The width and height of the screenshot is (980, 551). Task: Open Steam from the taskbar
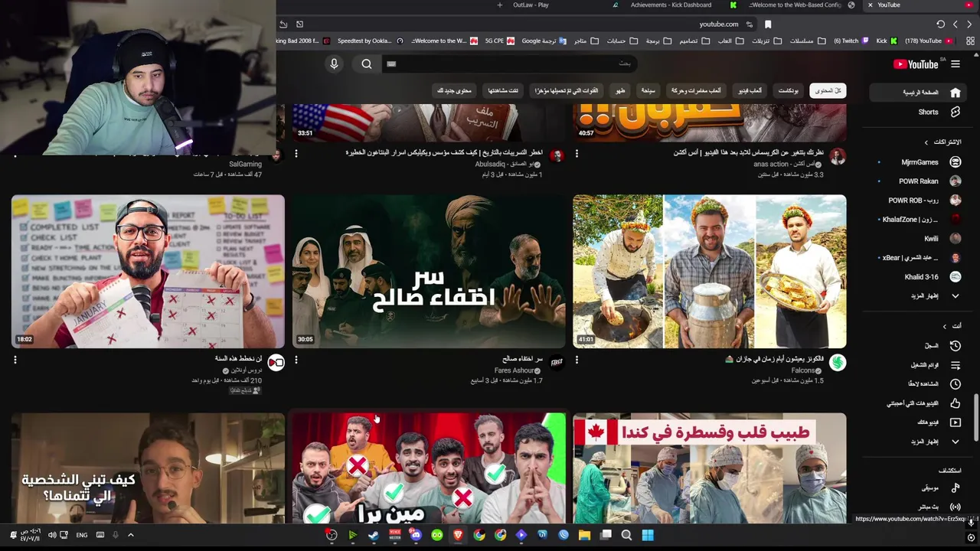point(373,535)
